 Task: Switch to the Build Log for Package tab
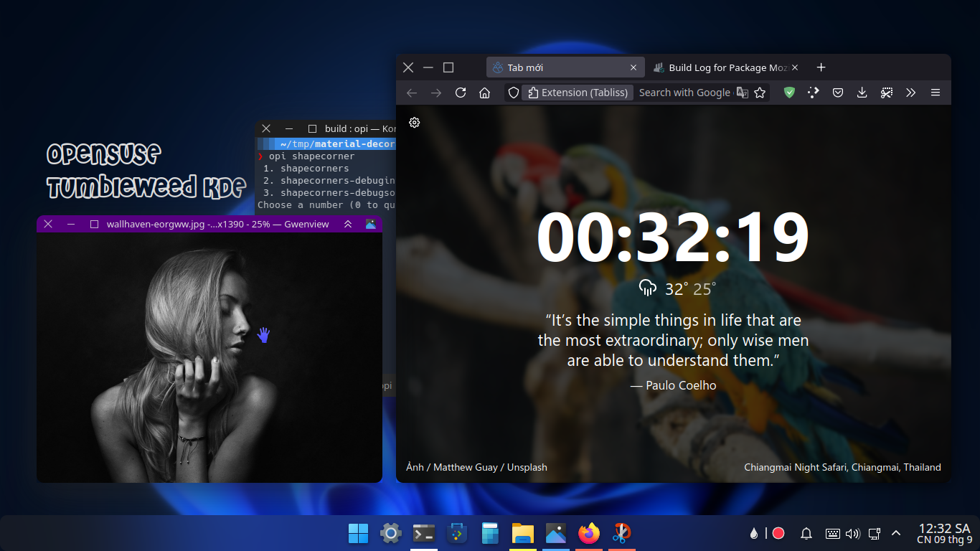pos(726,67)
